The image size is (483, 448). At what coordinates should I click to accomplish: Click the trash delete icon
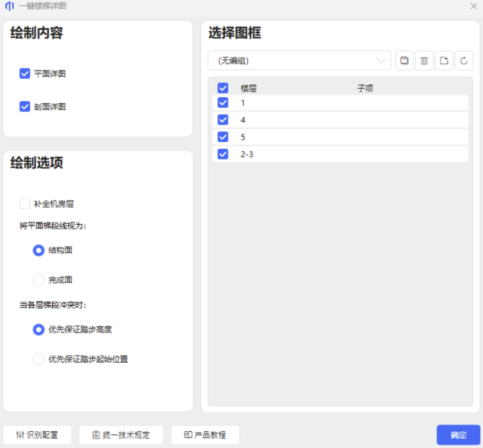click(x=424, y=61)
